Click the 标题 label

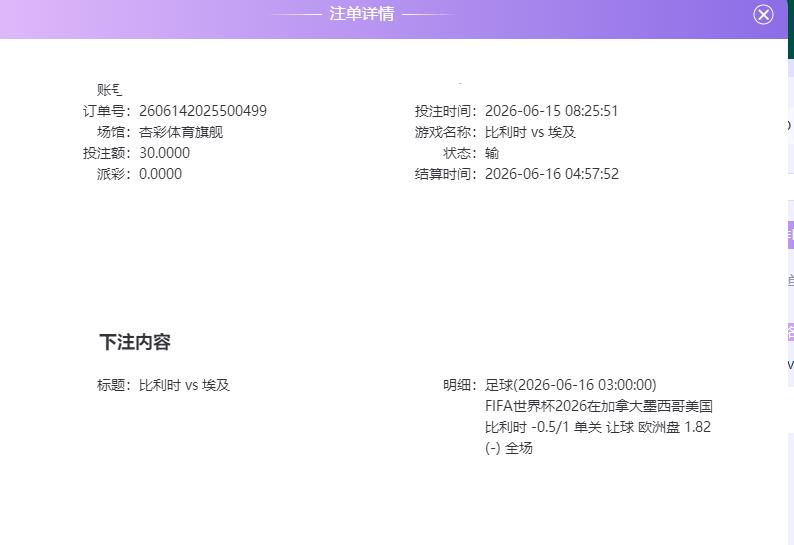pyautogui.click(x=114, y=385)
